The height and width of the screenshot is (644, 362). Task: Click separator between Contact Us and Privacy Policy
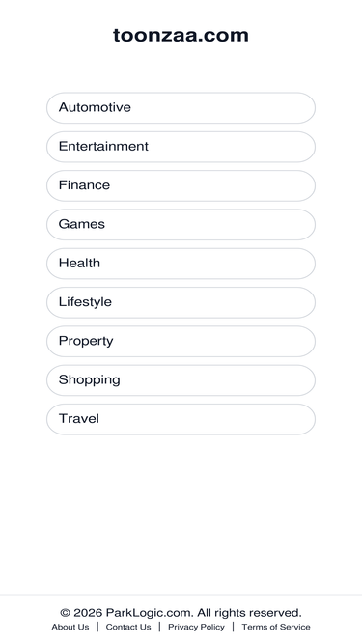click(159, 627)
